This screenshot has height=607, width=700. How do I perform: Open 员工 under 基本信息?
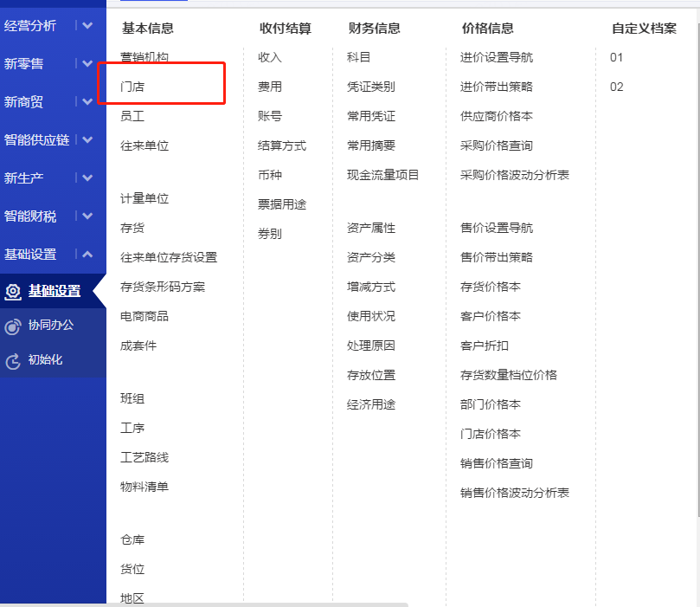point(132,116)
